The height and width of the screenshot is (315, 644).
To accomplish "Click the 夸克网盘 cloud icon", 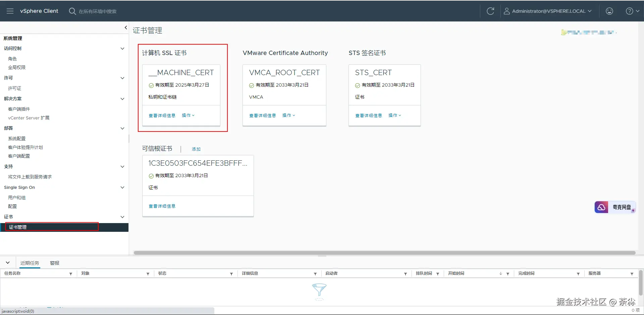I will 601,207.
